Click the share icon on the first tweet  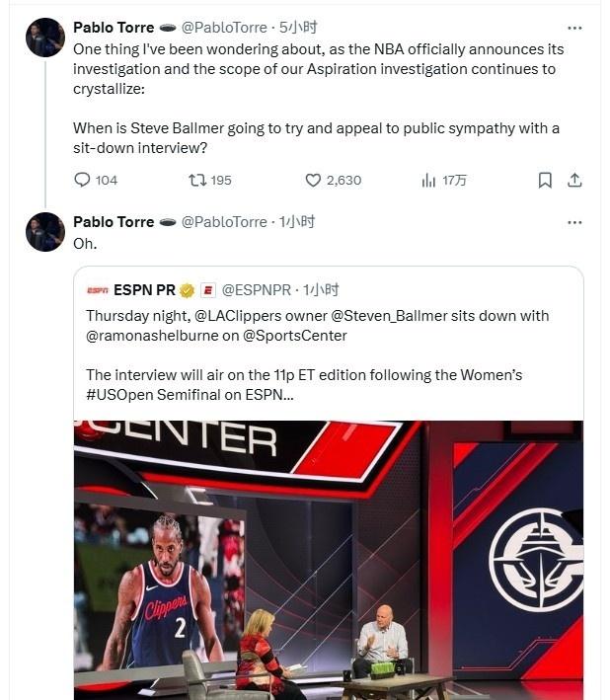pyautogui.click(x=574, y=180)
